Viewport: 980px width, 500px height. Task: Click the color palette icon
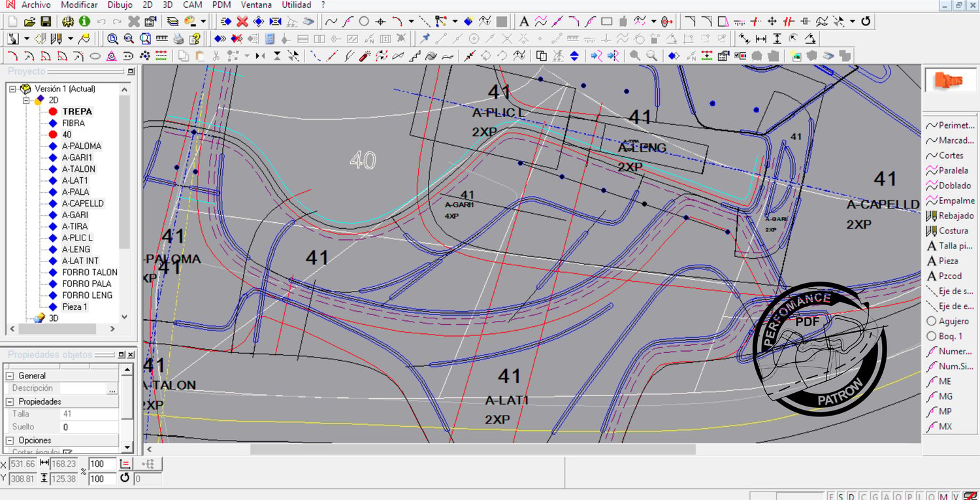coord(189,22)
